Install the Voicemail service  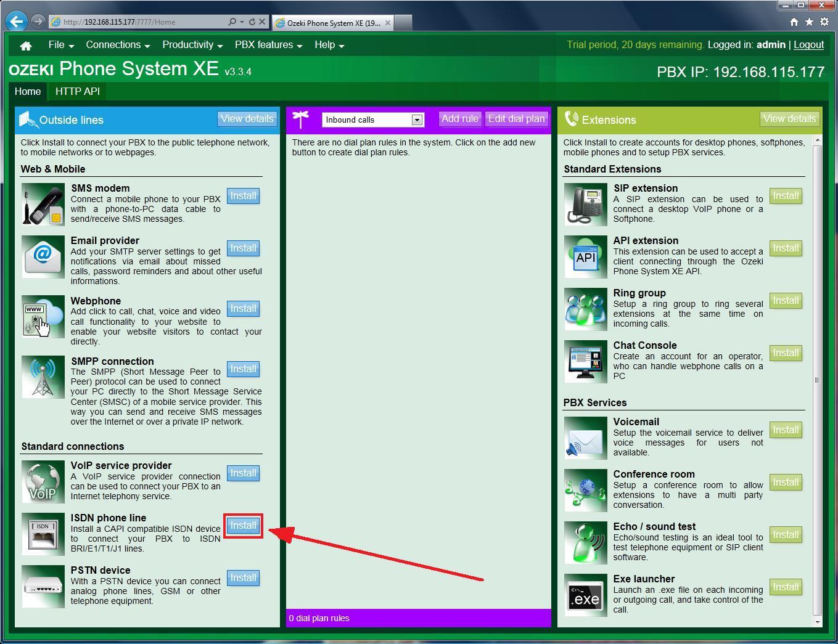click(x=786, y=430)
